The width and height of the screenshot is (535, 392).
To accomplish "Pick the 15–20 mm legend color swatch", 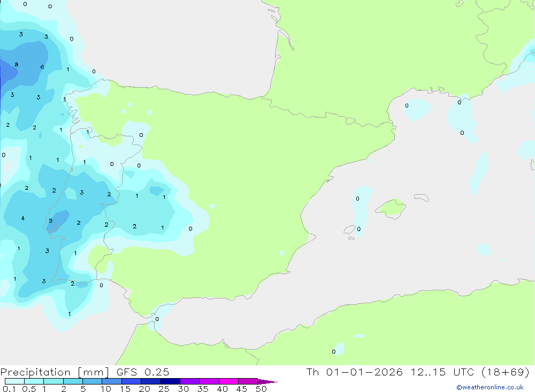I will click(131, 381).
